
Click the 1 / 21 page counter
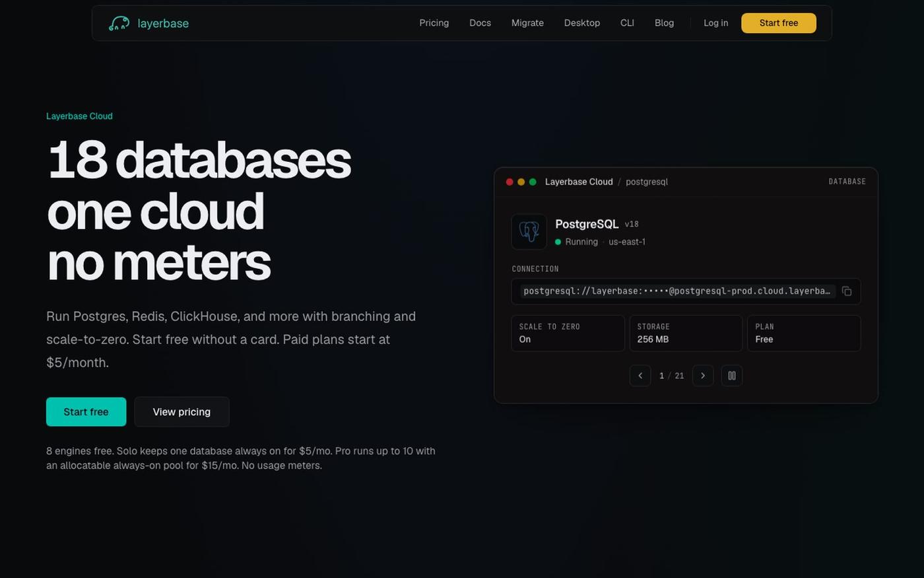point(671,376)
